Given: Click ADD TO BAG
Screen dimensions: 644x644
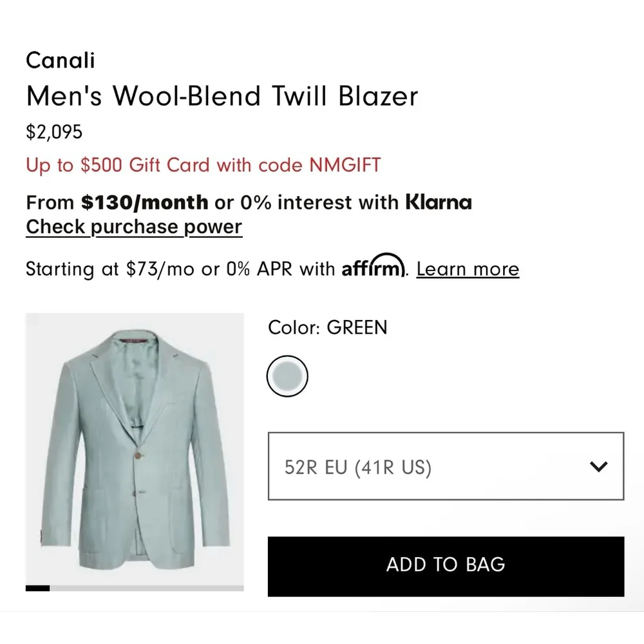Looking at the screenshot, I should click(444, 565).
